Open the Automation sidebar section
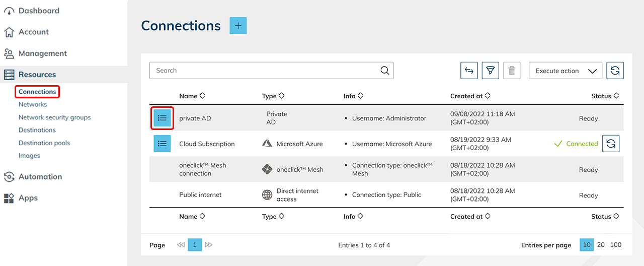Screen dimensions: 644x266 [40, 177]
